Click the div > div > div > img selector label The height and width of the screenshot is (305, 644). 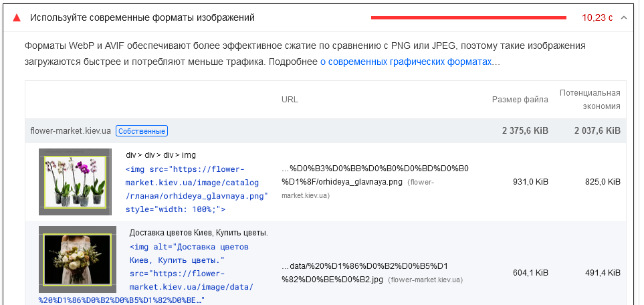pos(160,155)
